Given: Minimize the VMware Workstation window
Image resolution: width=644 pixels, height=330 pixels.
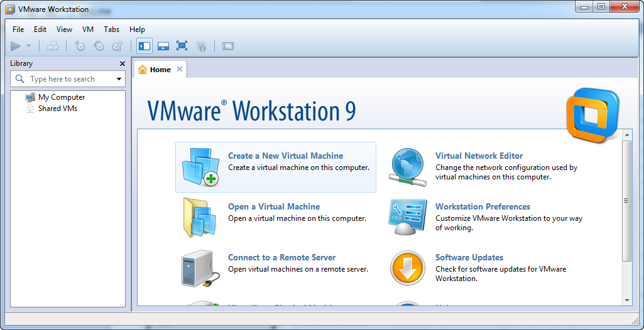Looking at the screenshot, I should (585, 6).
